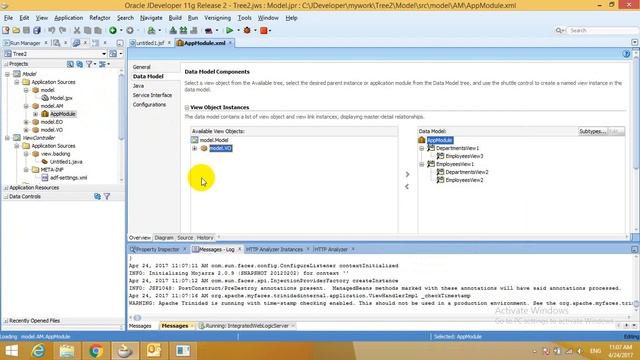The height and width of the screenshot is (360, 640).
Task: Click the Subtypes... button
Action: [x=592, y=131]
